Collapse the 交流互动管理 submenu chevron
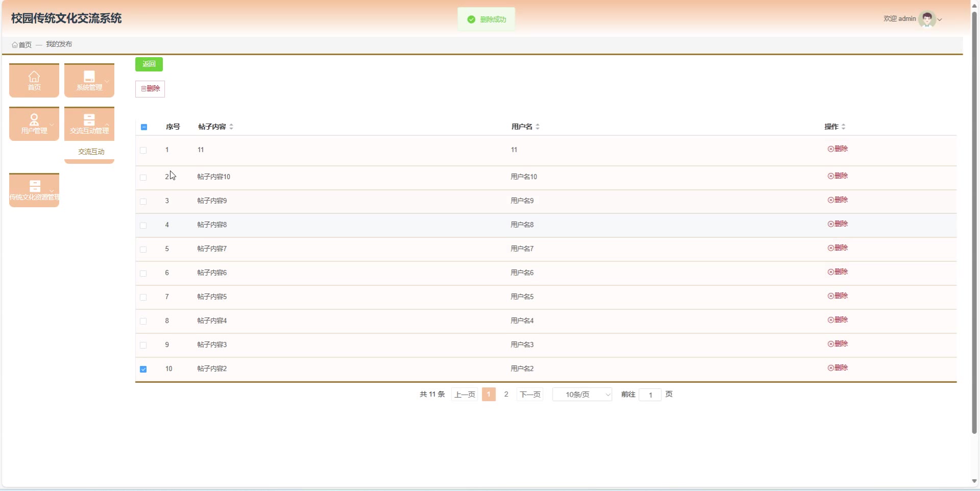The image size is (980, 491). pos(107,124)
